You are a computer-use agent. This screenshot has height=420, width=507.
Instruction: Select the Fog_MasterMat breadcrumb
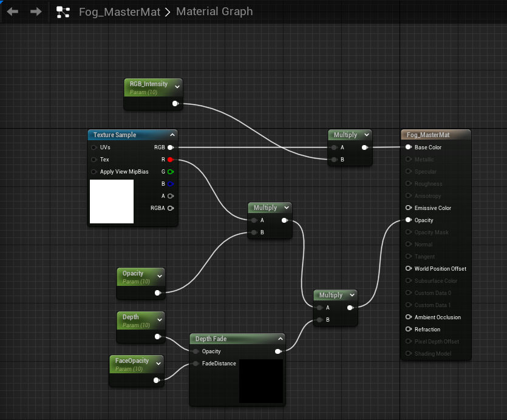pyautogui.click(x=120, y=12)
